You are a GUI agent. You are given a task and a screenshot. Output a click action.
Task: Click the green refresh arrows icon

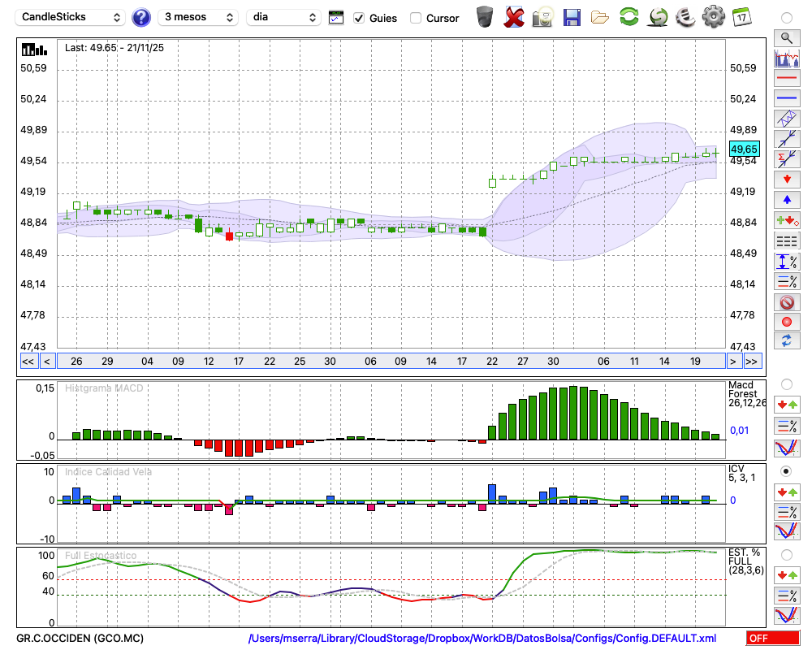coord(628,17)
